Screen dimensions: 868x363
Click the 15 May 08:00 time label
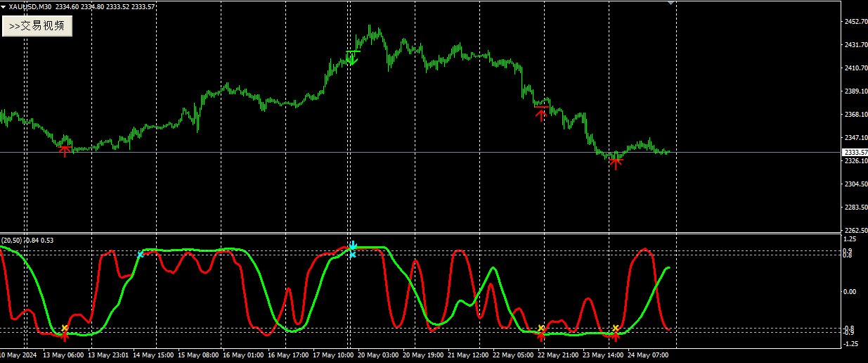tap(199, 355)
